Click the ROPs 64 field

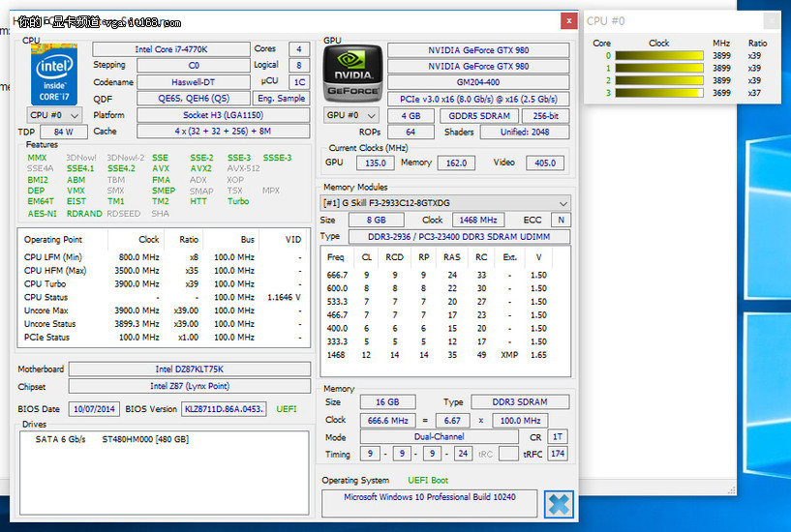tap(411, 132)
